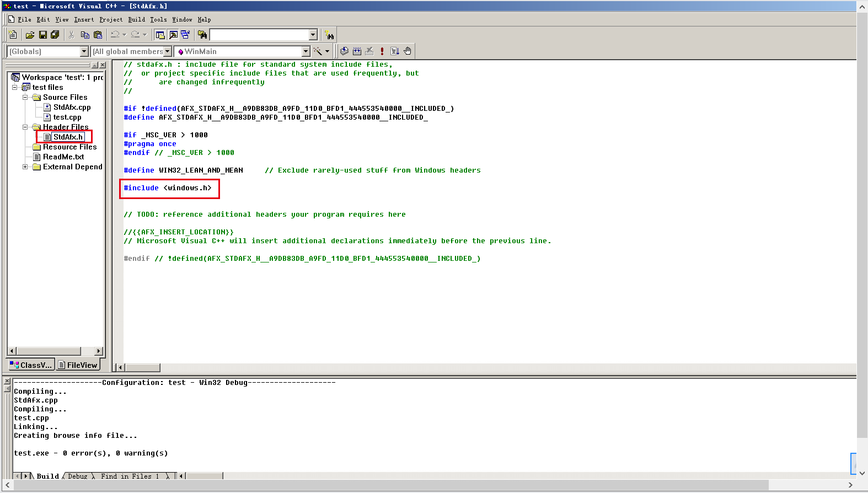Open the Find combo box dropdown arrow
This screenshot has width=868, height=493.
(313, 35)
